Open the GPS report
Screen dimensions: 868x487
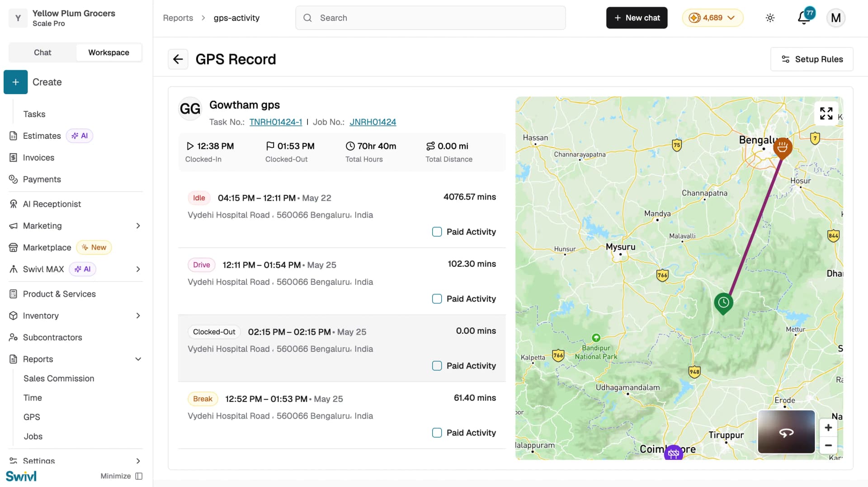pyautogui.click(x=32, y=417)
